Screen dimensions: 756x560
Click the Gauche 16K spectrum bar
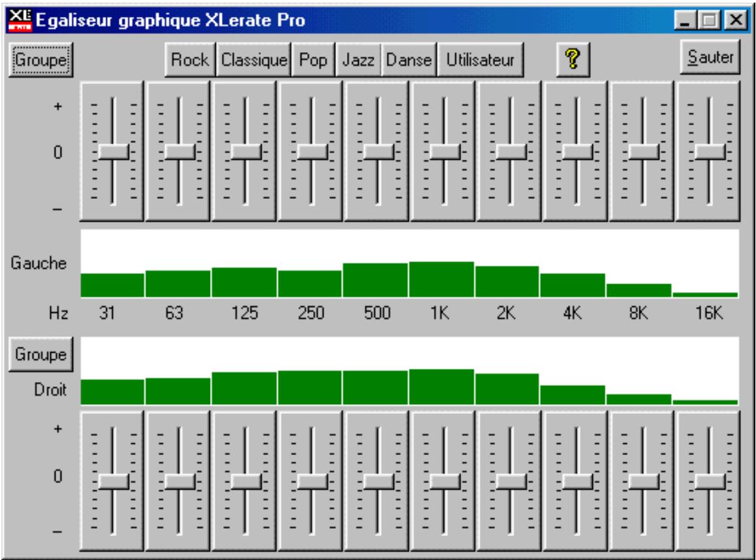coord(705,295)
